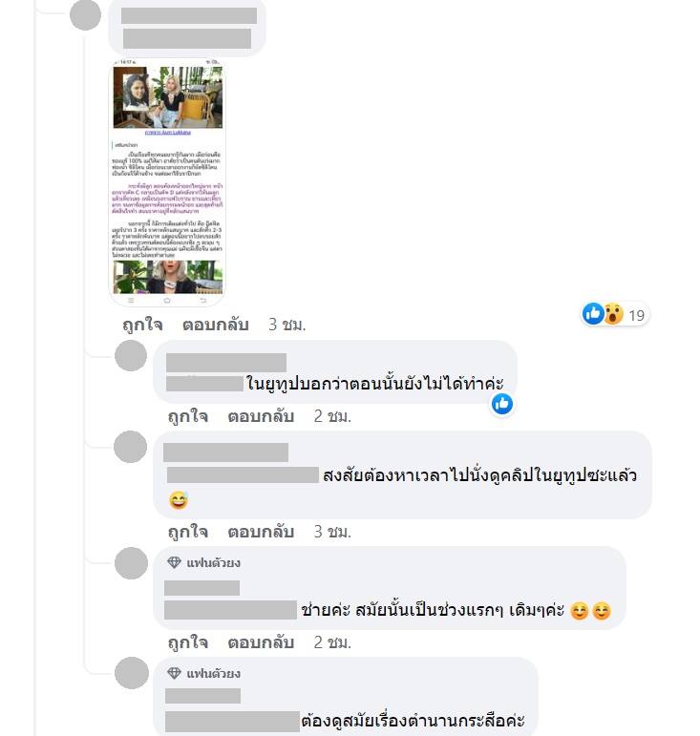Like the top comment with the image via 'ถูกใจ'
This screenshot has height=736, width=700.
tap(142, 325)
